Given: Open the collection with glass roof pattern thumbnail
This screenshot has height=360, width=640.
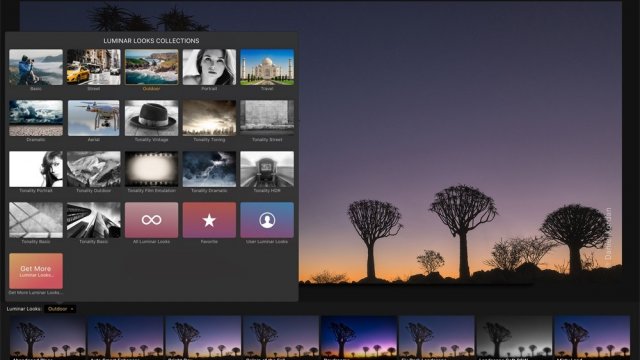Looking at the screenshot, I should point(36,220).
